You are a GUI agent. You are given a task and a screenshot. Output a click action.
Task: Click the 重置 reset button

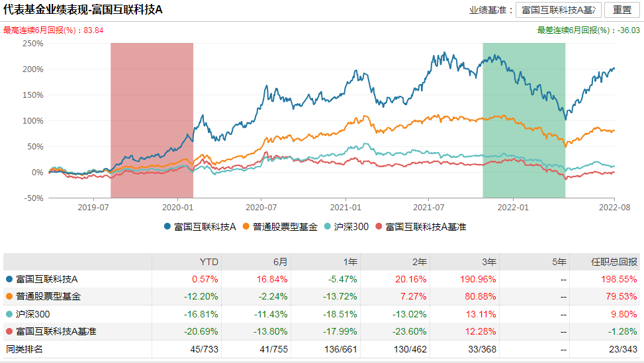coord(621,10)
